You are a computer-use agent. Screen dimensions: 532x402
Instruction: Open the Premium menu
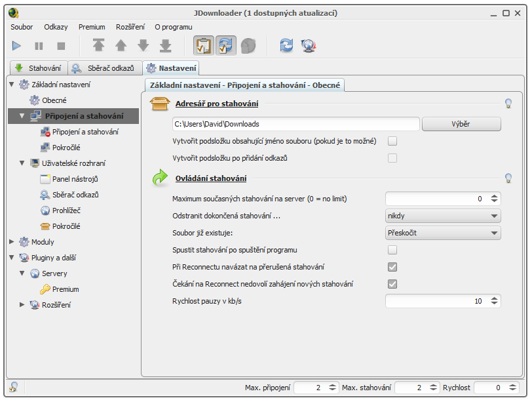tap(92, 27)
